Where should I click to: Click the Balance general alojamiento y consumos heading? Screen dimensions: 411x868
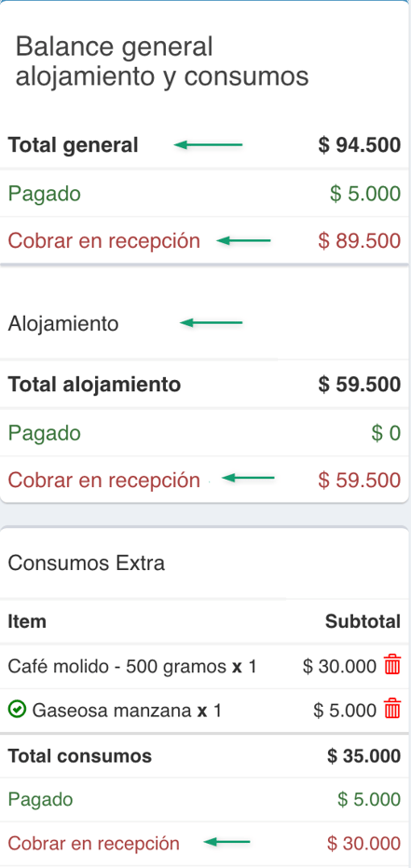(x=162, y=62)
